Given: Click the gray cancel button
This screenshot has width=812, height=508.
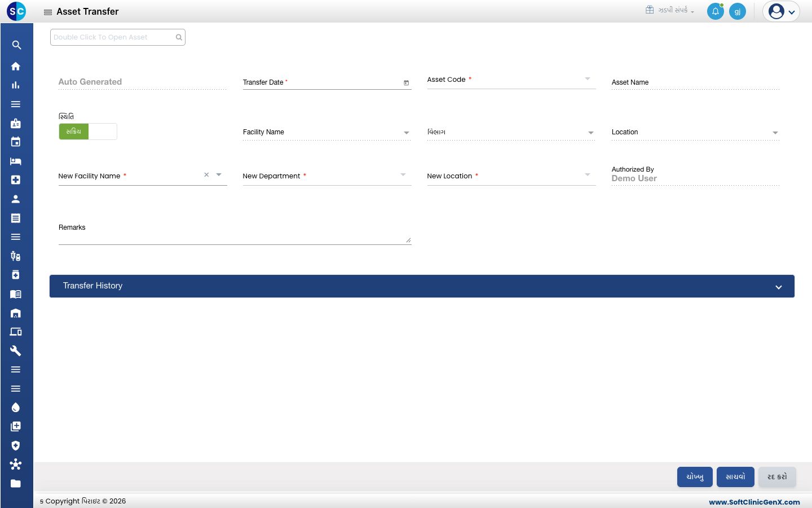Looking at the screenshot, I should click(777, 477).
